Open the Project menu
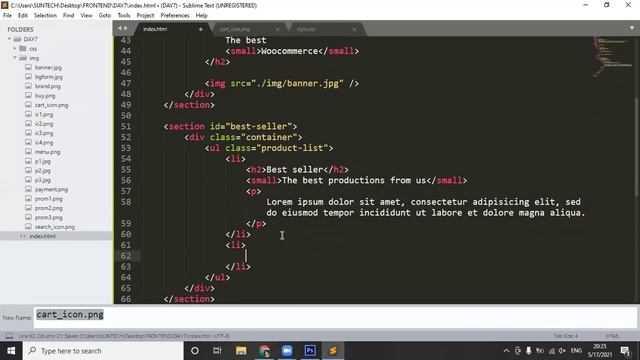The width and height of the screenshot is (640, 360). (x=145, y=16)
